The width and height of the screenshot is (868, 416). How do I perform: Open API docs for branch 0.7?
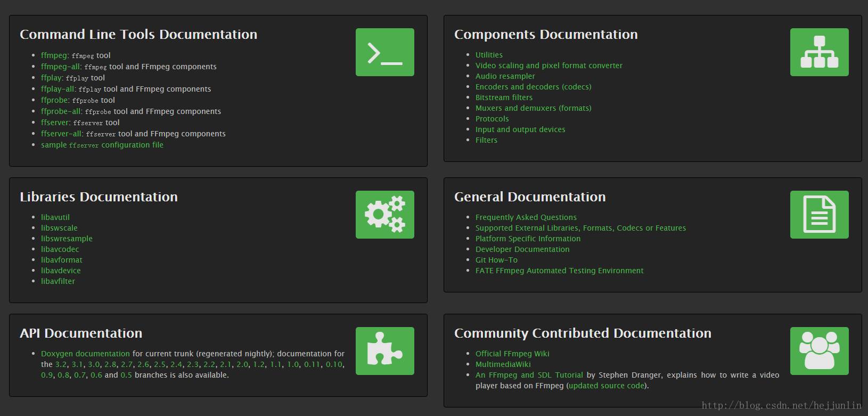click(x=80, y=375)
